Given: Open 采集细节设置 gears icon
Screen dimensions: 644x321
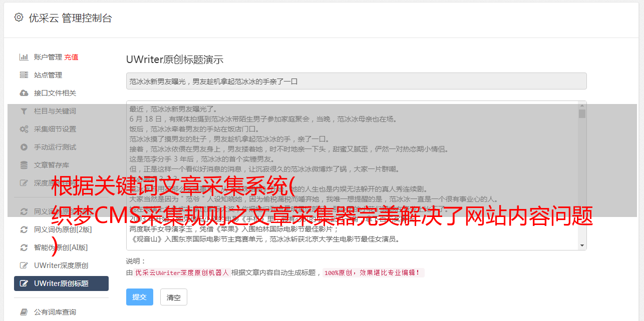Looking at the screenshot, I should [x=24, y=129].
